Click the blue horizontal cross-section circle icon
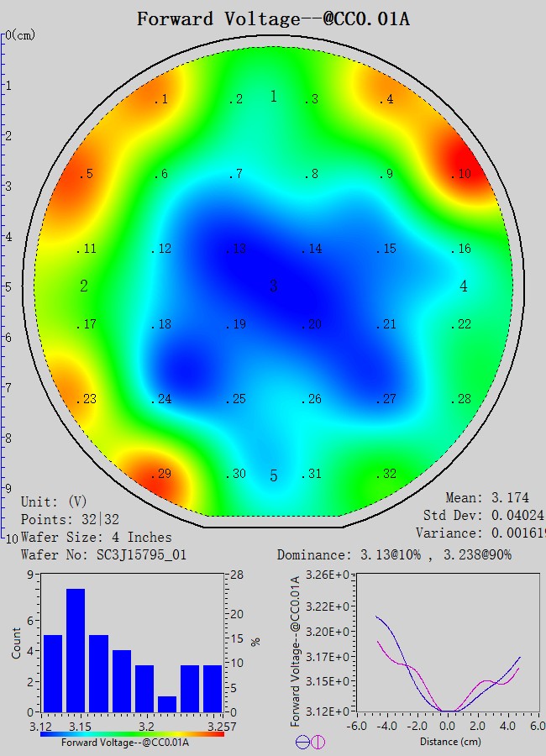 pyautogui.click(x=302, y=742)
